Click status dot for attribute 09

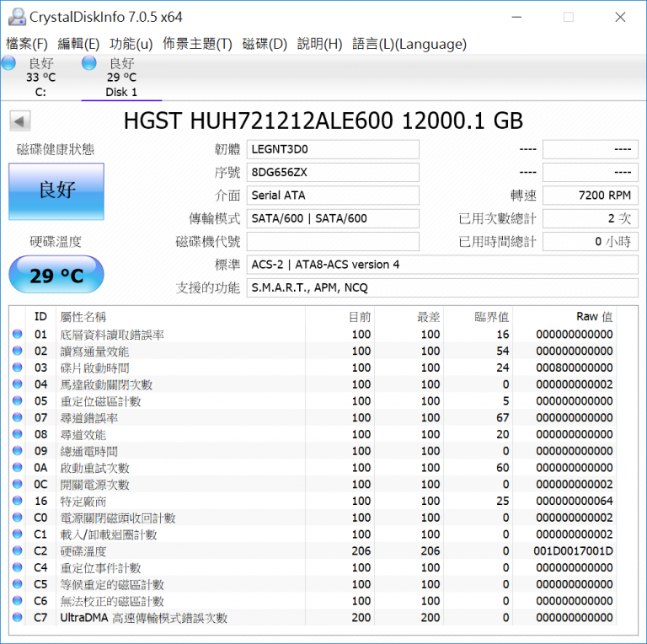pyautogui.click(x=18, y=450)
